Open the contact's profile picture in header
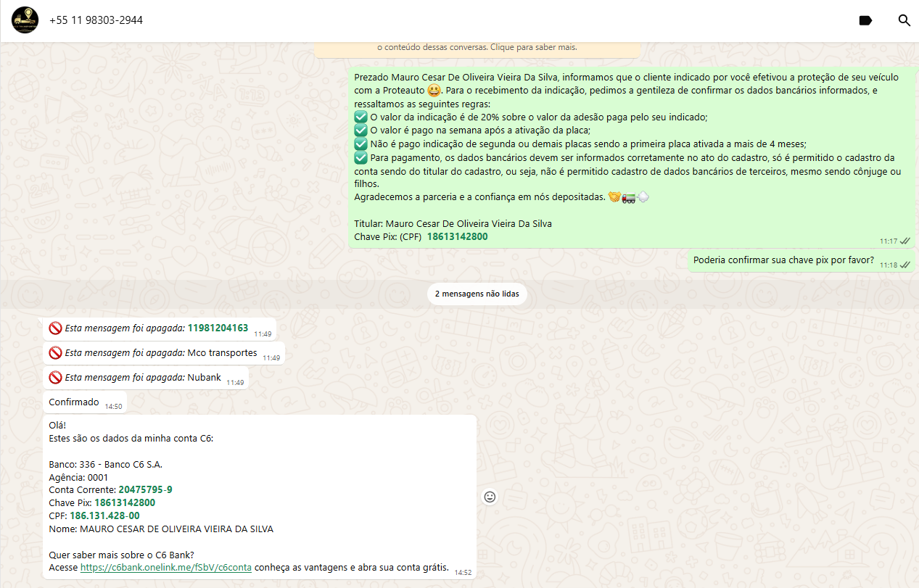Image resolution: width=919 pixels, height=588 pixels. tap(25, 20)
